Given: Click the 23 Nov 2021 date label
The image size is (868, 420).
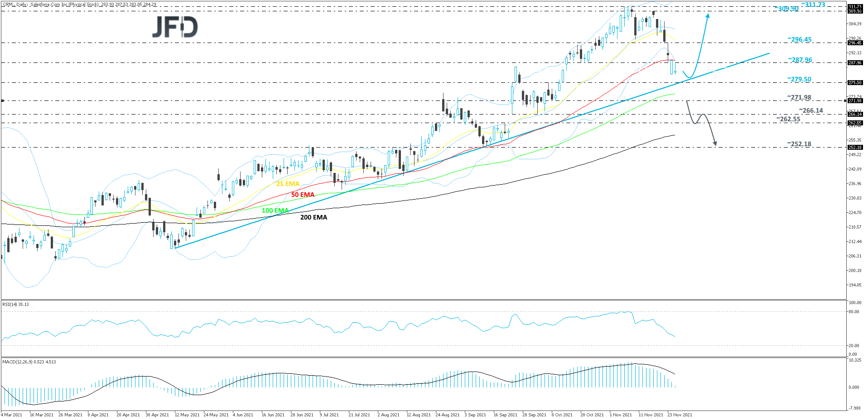Looking at the screenshot, I should pos(680,415).
